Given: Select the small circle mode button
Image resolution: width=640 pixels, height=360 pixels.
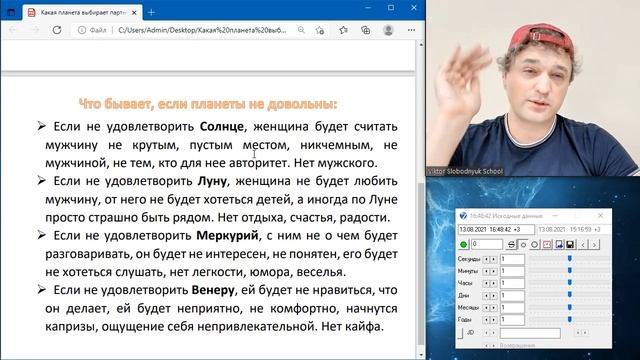Looking at the screenshot, I should point(523,244).
